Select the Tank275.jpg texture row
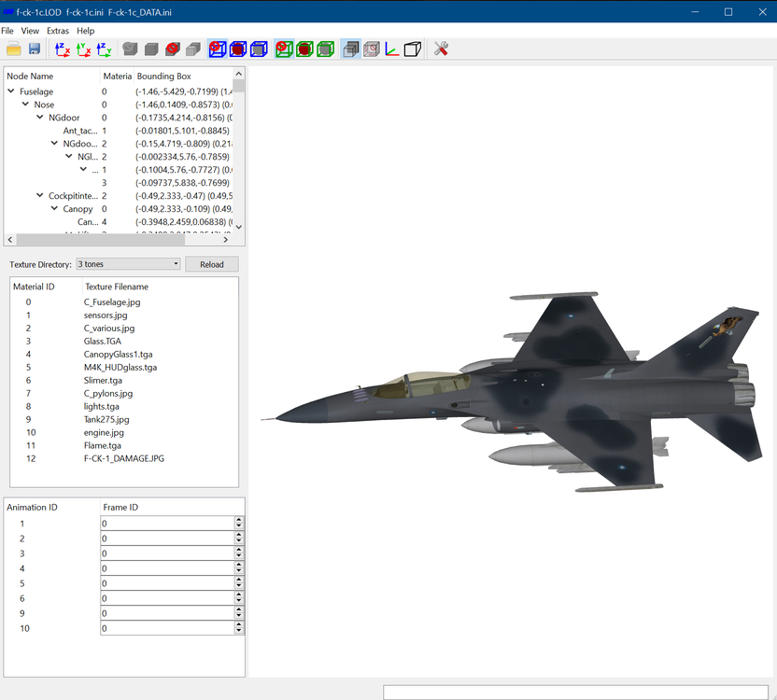The width and height of the screenshot is (777, 700). click(124, 420)
